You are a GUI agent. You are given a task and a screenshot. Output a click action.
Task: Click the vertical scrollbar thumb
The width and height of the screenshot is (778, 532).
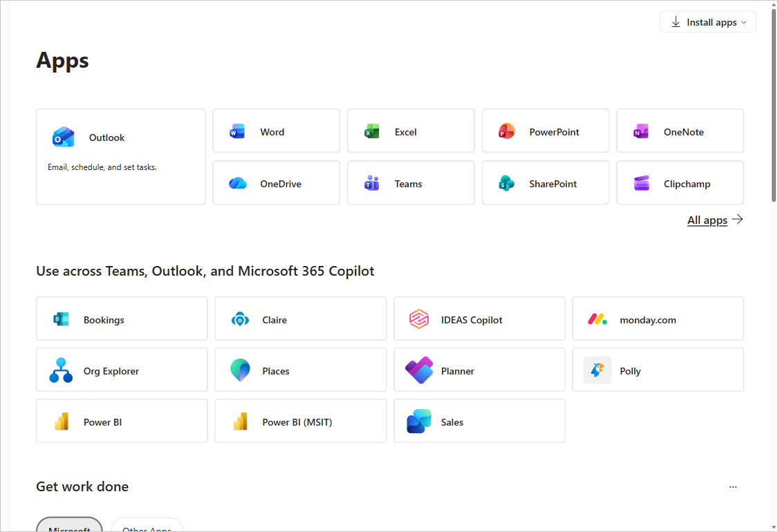(x=774, y=105)
